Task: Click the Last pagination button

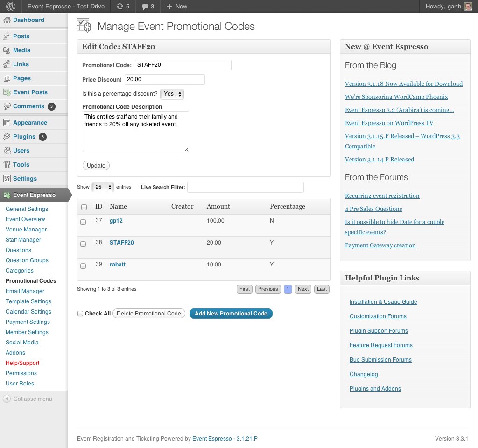Action: click(x=322, y=289)
